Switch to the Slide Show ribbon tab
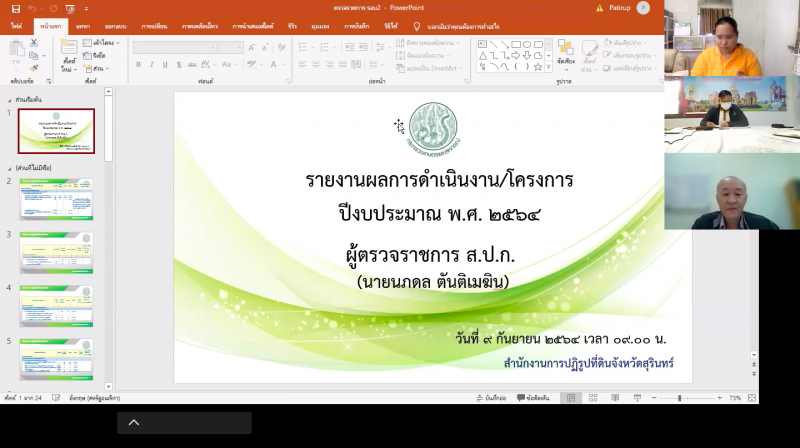The image size is (800, 448). (253, 26)
